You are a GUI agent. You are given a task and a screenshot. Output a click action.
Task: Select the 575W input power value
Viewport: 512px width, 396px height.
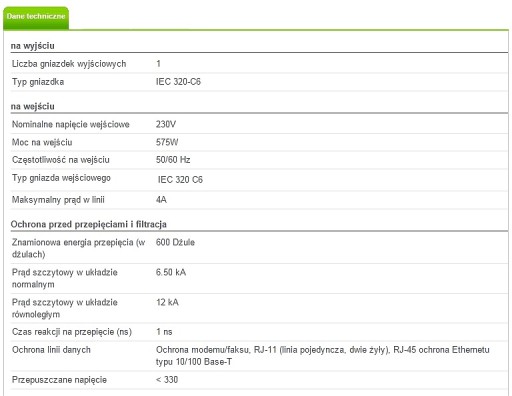pos(167,142)
